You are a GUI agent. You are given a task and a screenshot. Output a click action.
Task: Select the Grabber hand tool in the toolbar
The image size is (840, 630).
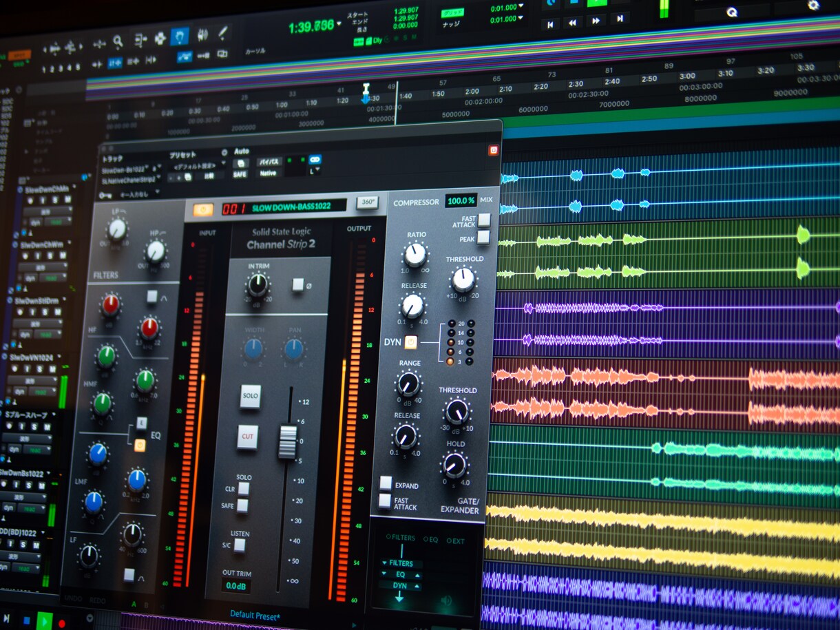point(180,36)
